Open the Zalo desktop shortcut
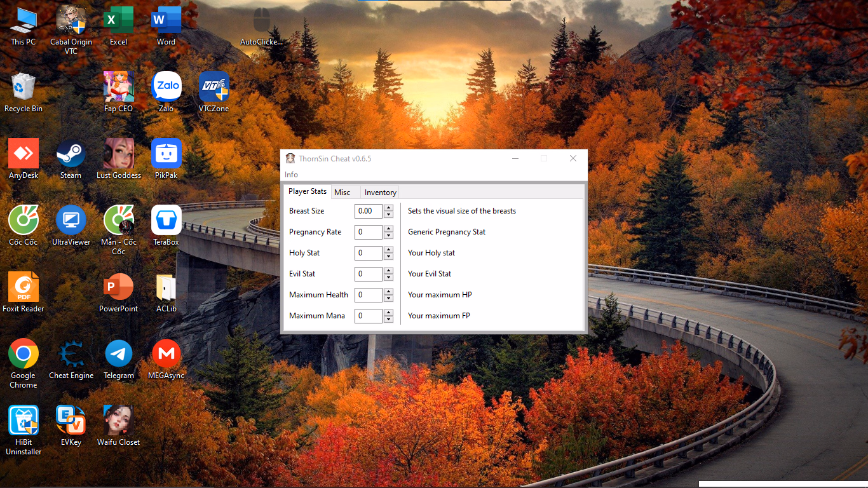Viewport: 868px width, 488px height. [166, 87]
